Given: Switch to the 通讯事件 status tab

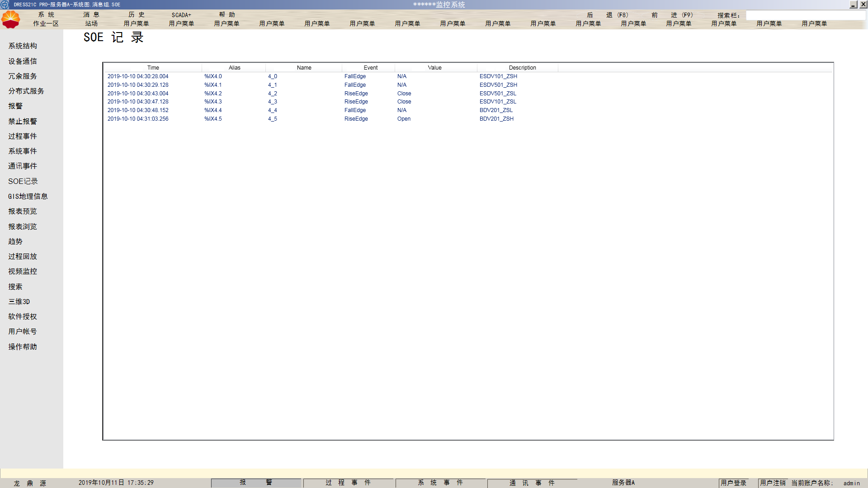Looking at the screenshot, I should (532, 483).
